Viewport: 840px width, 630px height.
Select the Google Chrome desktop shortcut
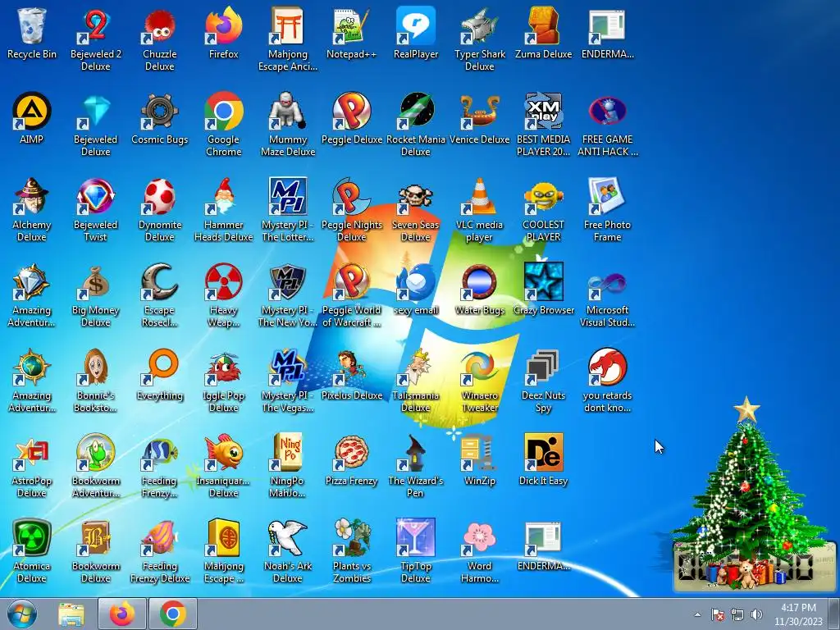(x=223, y=111)
